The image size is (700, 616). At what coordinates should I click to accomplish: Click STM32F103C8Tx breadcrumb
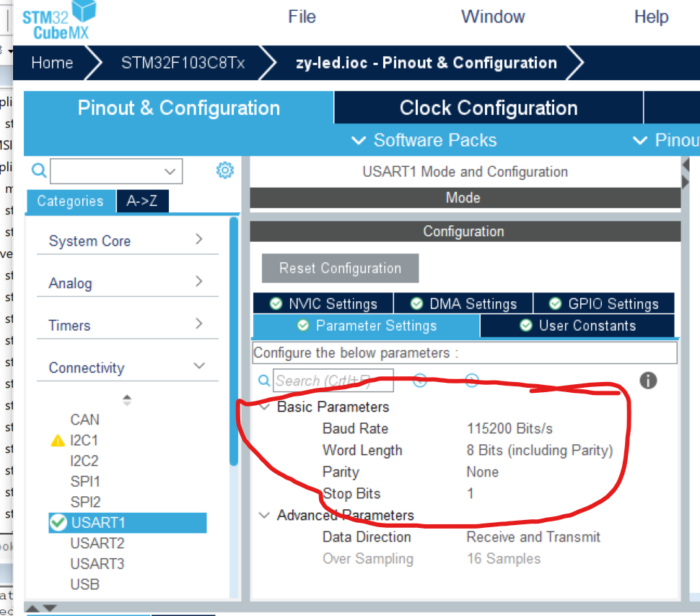coord(183,63)
